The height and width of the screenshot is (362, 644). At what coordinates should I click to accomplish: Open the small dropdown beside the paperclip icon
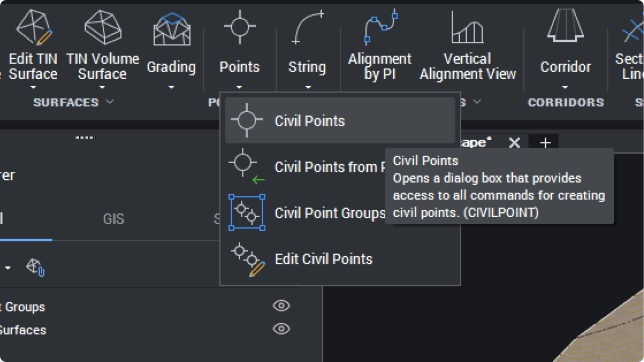tap(7, 268)
